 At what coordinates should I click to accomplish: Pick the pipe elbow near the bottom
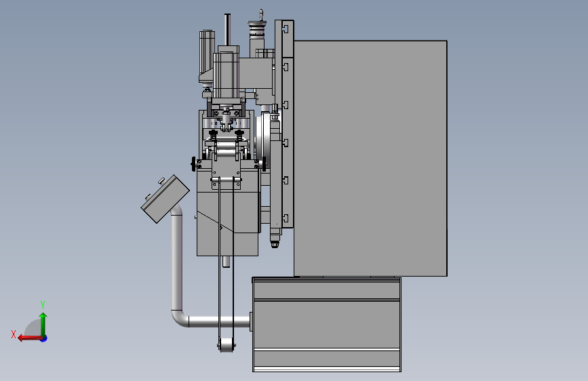click(x=180, y=319)
